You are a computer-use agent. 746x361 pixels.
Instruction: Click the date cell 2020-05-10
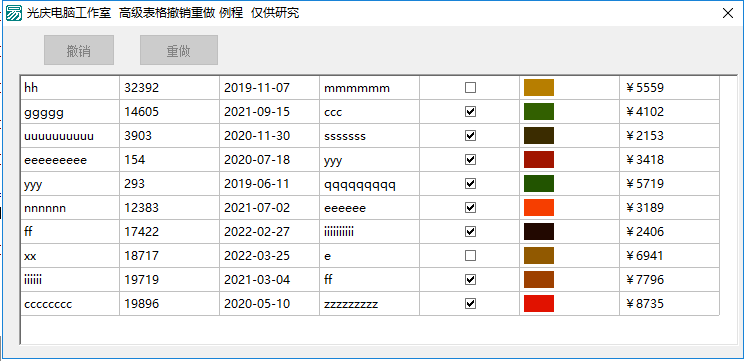pyautogui.click(x=269, y=304)
